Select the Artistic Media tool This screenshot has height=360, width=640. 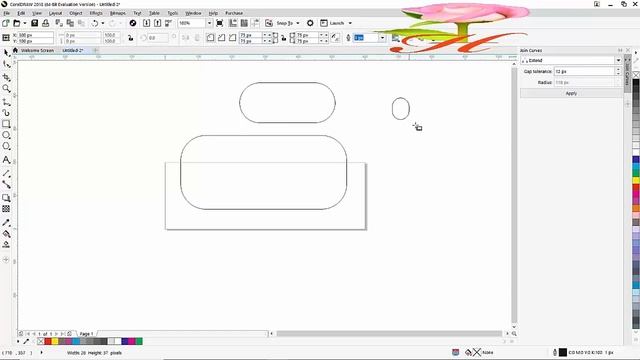(6, 113)
